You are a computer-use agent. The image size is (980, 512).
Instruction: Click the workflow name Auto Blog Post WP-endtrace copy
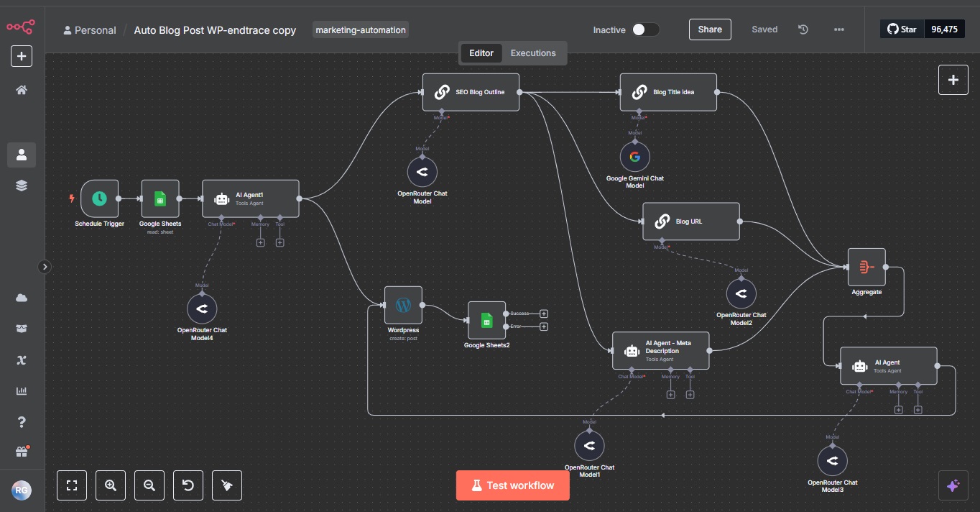point(215,30)
